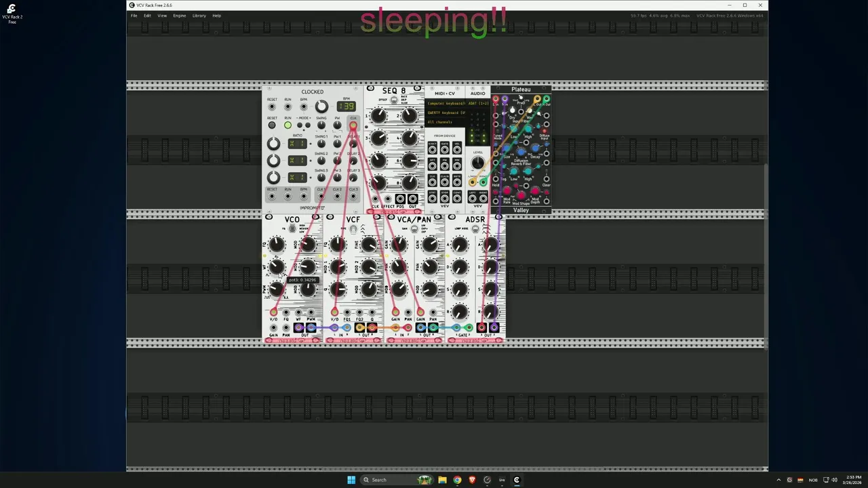
Task: Click VCO V/O input jack
Action: 273,312
